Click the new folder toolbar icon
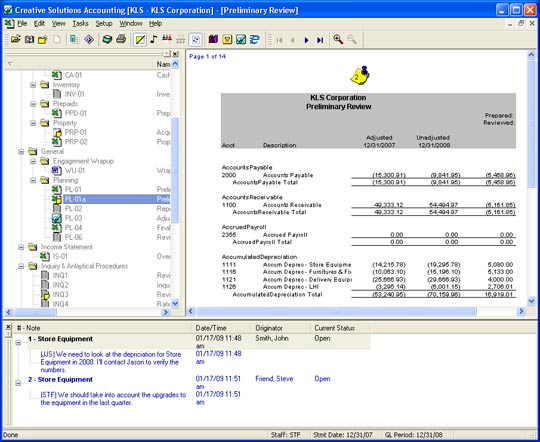Image resolution: width=540 pixels, height=442 pixels. coord(43,39)
